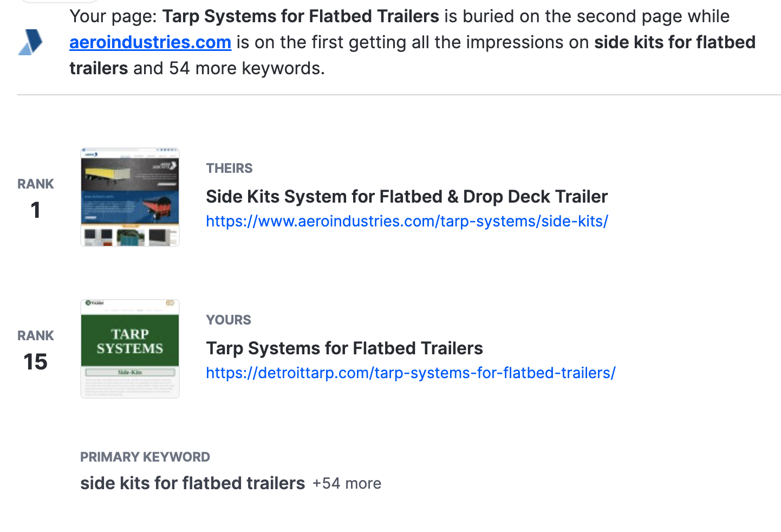The image size is (781, 532).
Task: Click bold 'Tarp Systems for Flatbed Trailers' in summary
Action: pos(301,16)
